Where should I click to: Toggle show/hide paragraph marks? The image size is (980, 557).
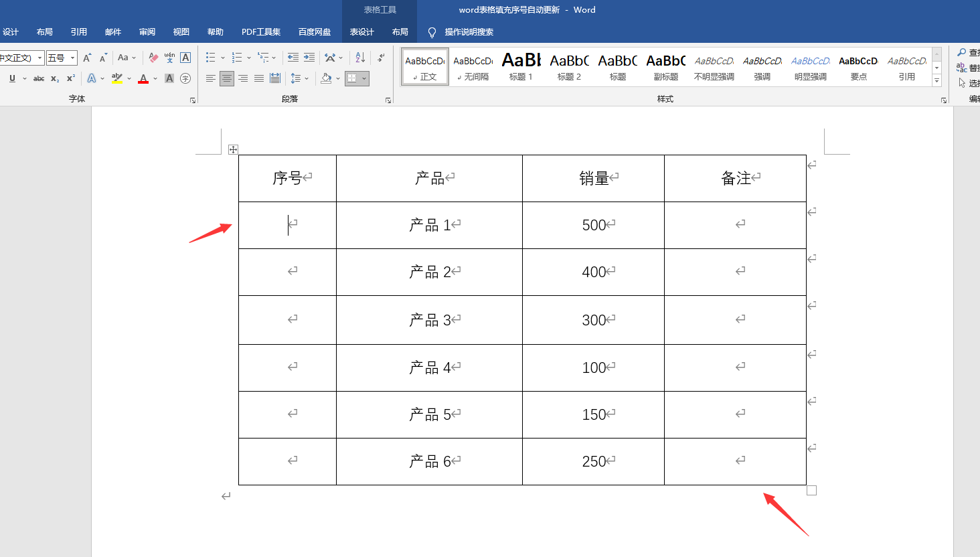[x=380, y=58]
